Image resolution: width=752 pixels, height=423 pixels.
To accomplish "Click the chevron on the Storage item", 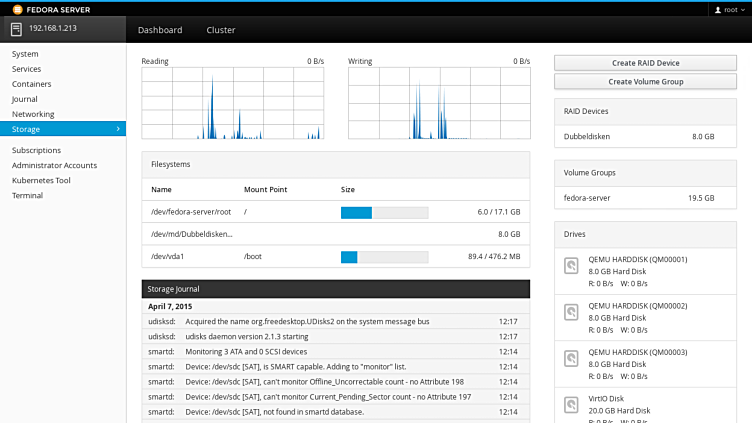I will [118, 129].
